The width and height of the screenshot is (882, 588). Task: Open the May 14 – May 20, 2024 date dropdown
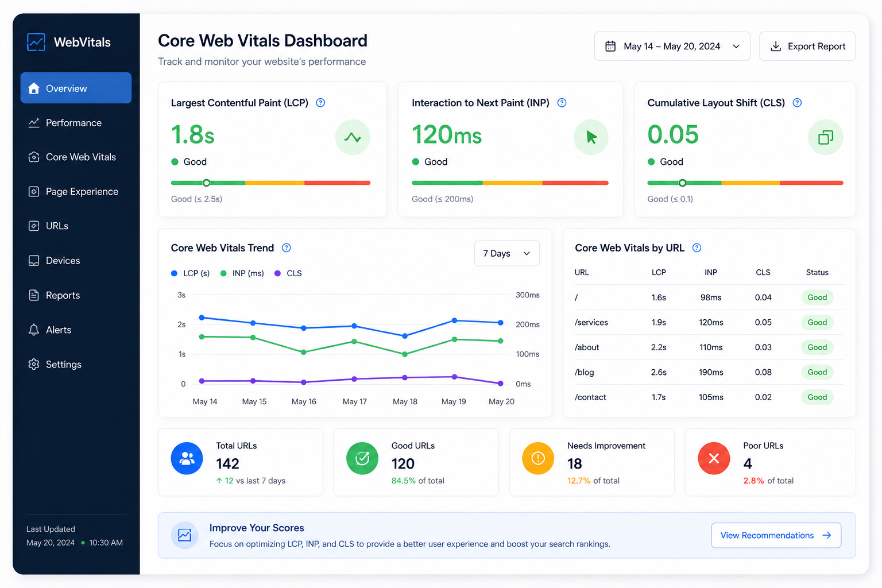(672, 46)
